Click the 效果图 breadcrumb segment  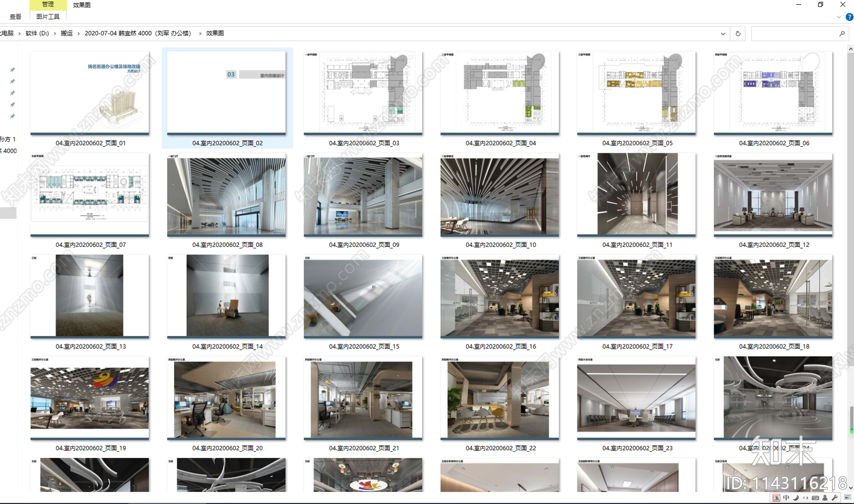(215, 34)
